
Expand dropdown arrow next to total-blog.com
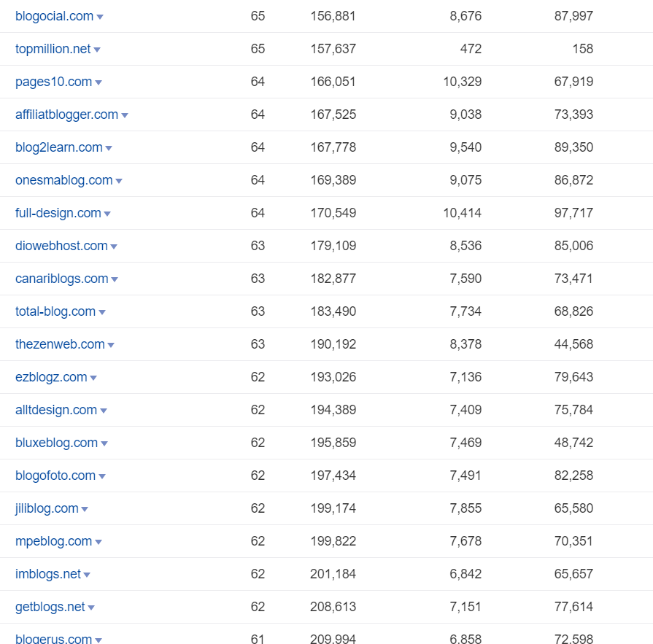pos(102,313)
